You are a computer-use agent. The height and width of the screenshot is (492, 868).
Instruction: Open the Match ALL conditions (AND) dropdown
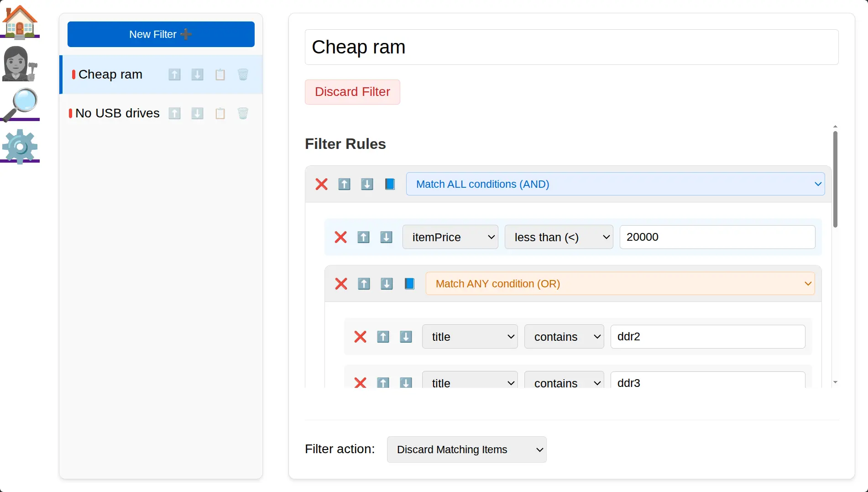coord(615,184)
